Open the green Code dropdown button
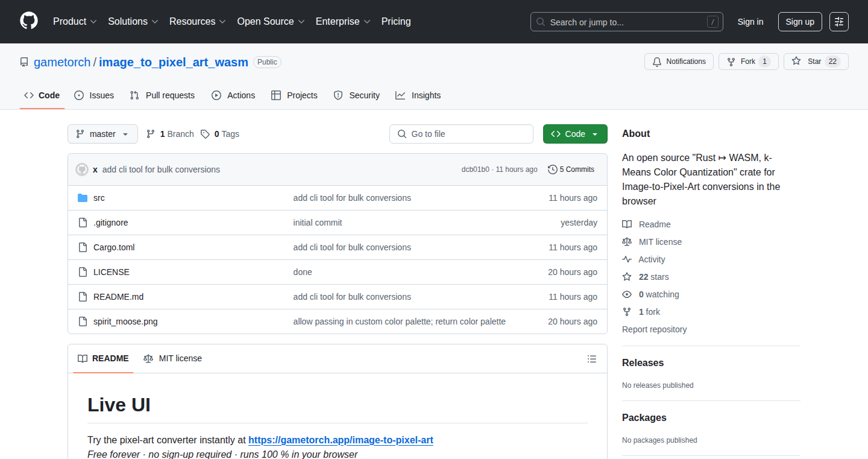 (x=575, y=134)
